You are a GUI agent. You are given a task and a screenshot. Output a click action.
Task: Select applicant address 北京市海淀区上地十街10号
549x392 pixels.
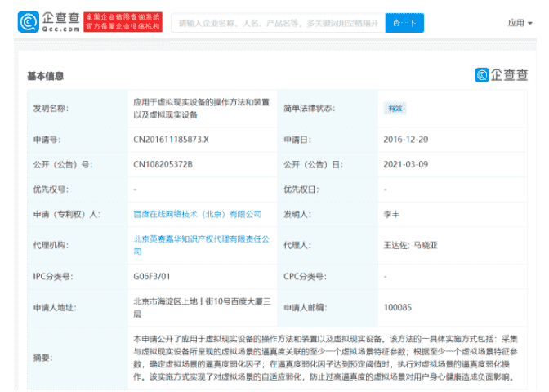pyautogui.click(x=202, y=308)
